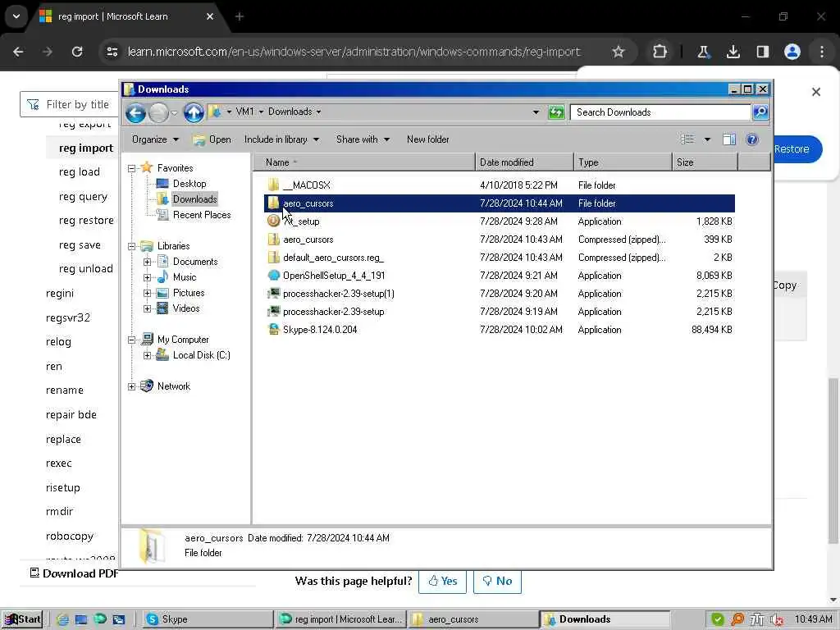Open Chrome three-dot menu
Image resolution: width=840 pixels, height=630 pixels.
pos(822,52)
